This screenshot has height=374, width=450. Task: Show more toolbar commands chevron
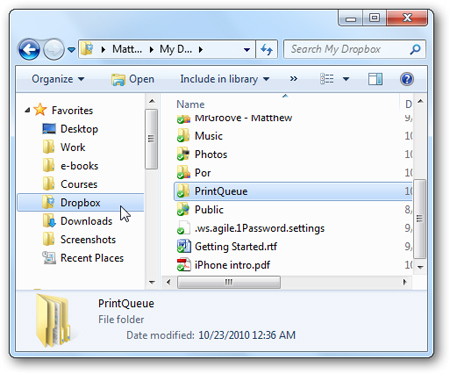(293, 79)
